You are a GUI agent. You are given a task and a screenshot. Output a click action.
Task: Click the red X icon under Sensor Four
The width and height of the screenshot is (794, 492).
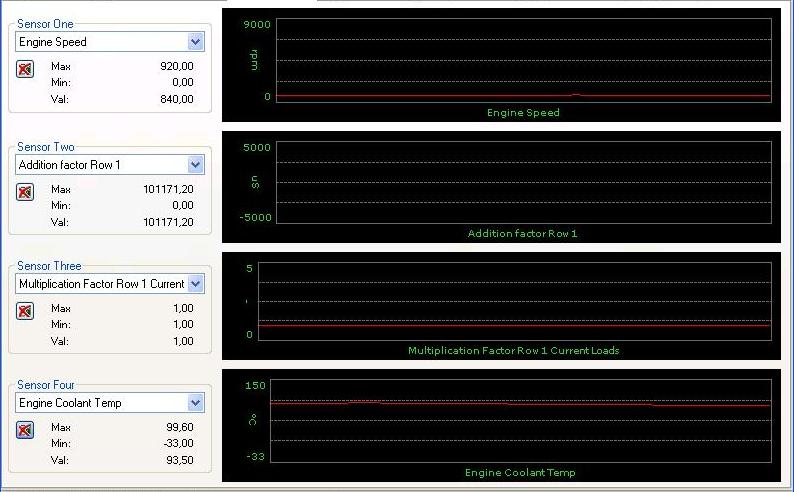(x=25, y=430)
